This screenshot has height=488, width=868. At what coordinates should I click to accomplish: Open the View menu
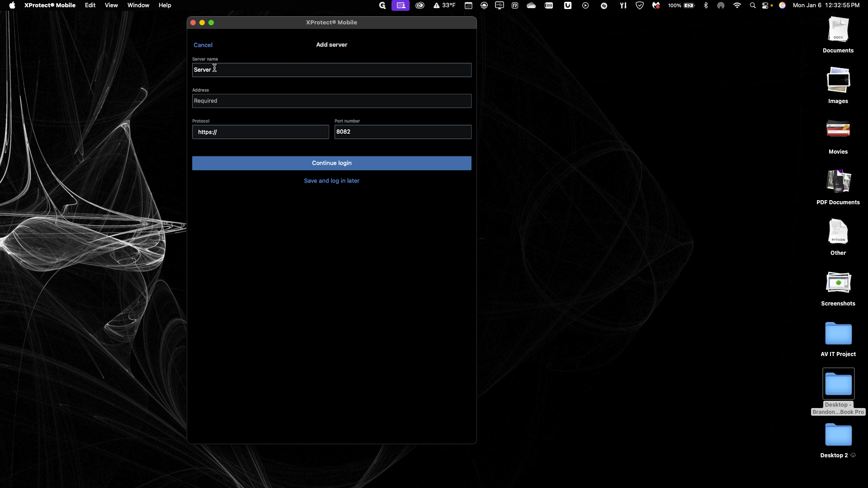(111, 5)
